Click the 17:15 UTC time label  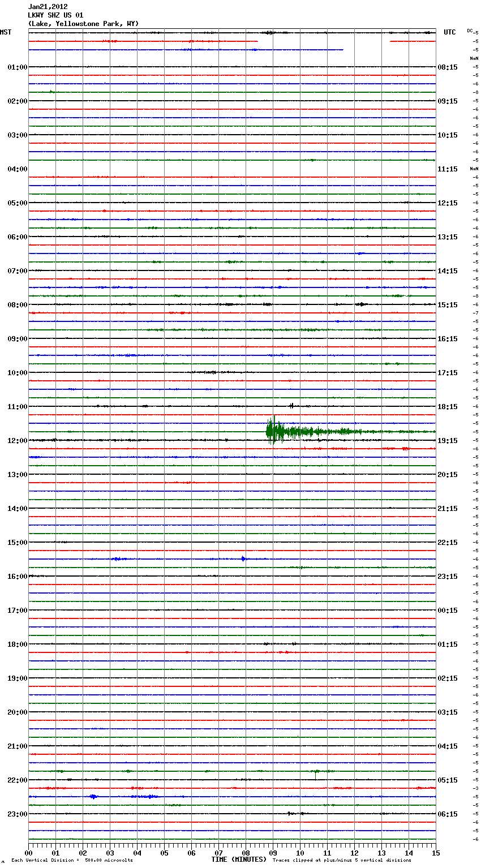(x=448, y=373)
